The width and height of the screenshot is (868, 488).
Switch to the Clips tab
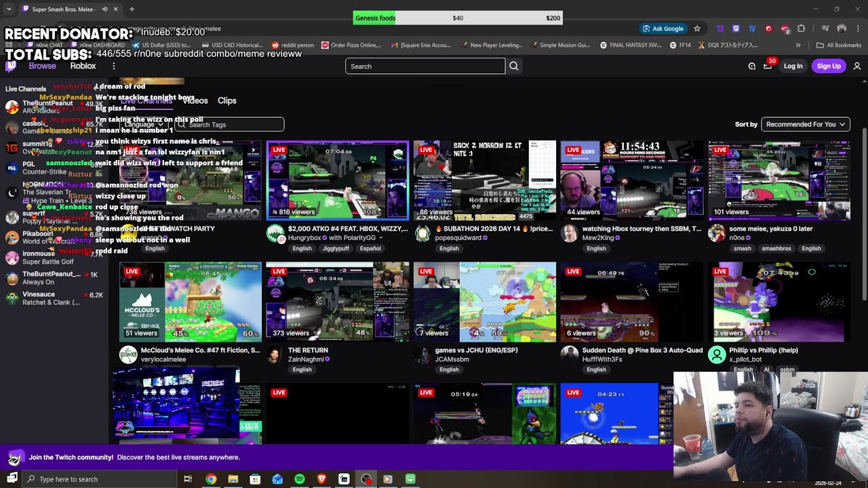point(226,100)
